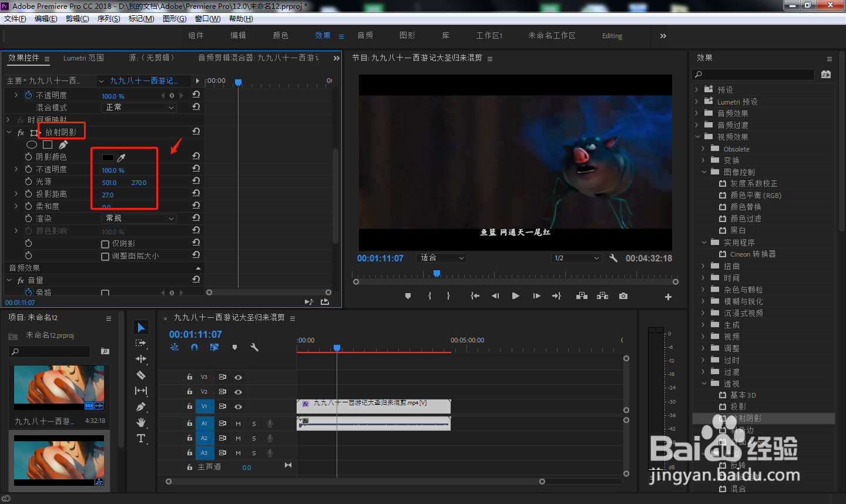The width and height of the screenshot is (846, 504).
Task: Open Lumetri 范围 panel tab
Action: click(83, 58)
